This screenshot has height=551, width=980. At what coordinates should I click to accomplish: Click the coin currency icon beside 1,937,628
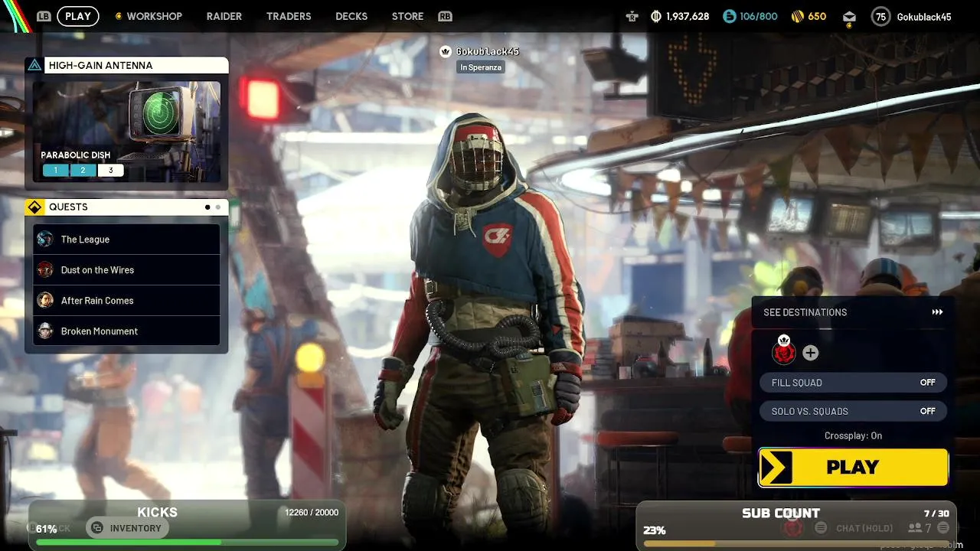(656, 16)
